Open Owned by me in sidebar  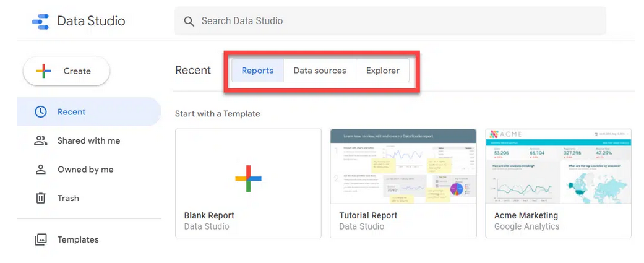point(88,170)
